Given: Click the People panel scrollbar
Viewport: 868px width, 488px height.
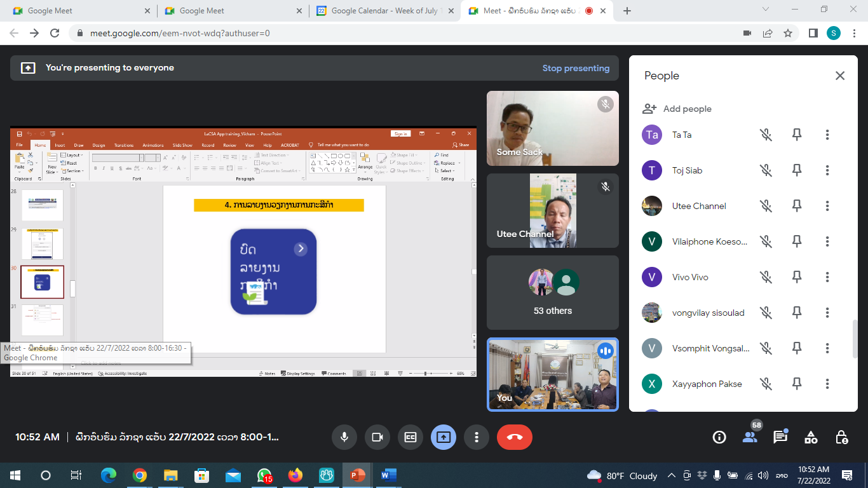Looking at the screenshot, I should pos(855,339).
